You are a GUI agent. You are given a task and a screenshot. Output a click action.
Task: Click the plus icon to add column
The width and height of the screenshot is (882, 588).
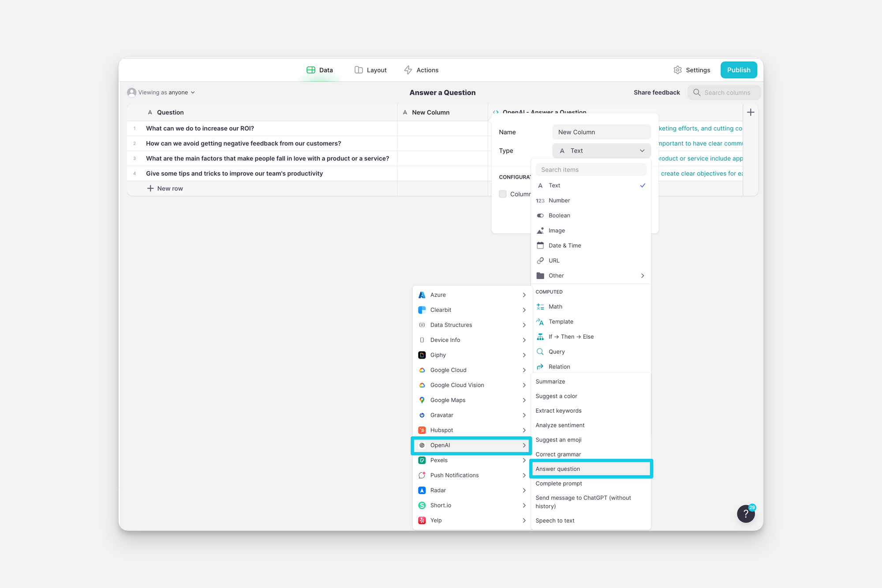(751, 112)
